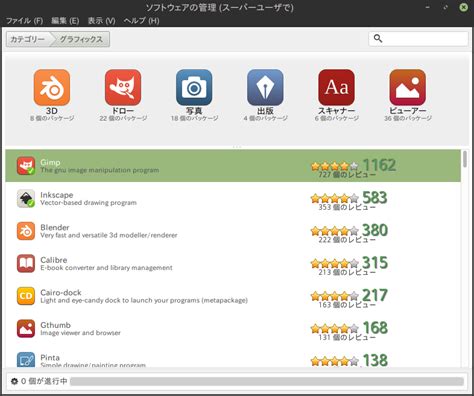Click the '22 個のパッケージ' label

(123, 118)
